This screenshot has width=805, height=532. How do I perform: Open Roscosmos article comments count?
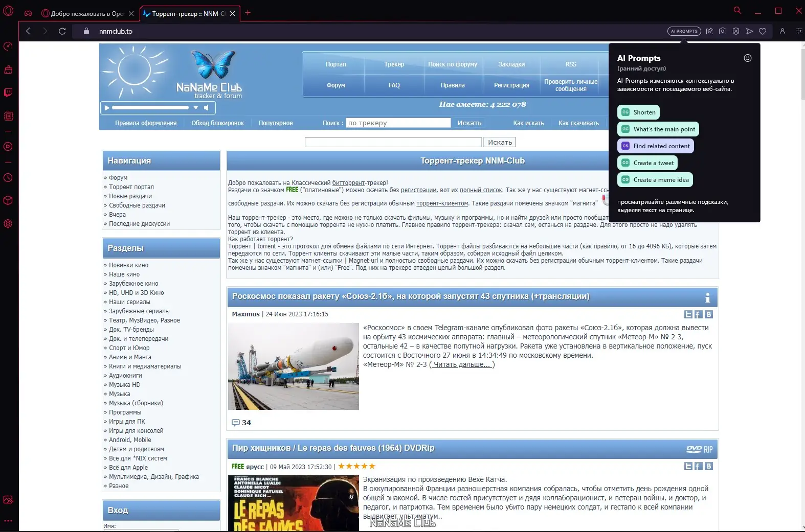click(241, 423)
